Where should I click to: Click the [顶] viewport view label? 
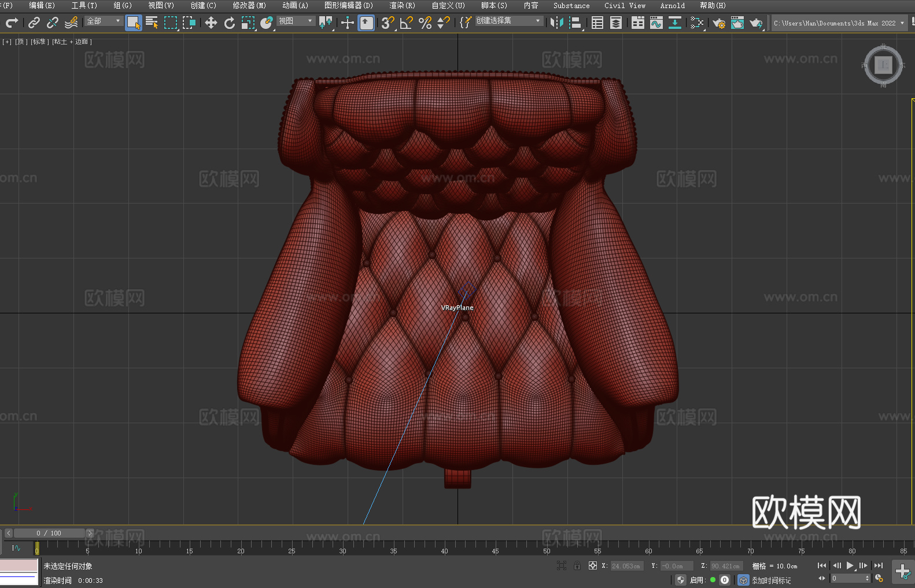(21, 42)
